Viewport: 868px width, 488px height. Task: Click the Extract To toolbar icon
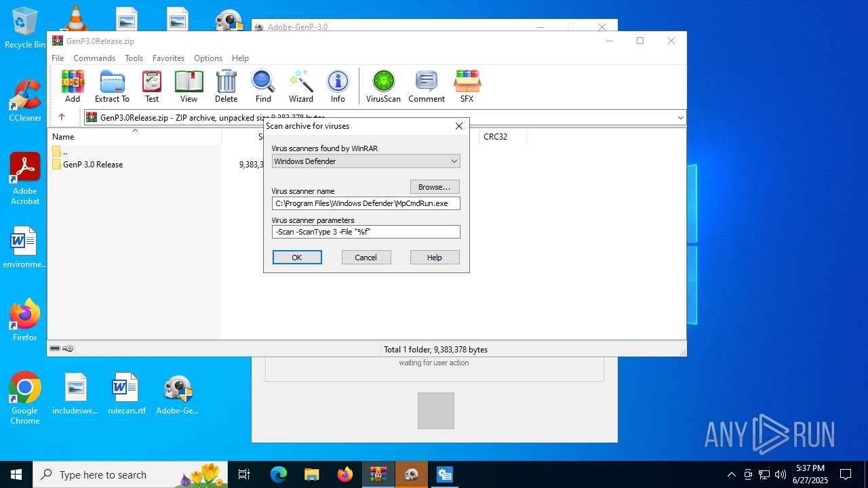click(x=112, y=86)
